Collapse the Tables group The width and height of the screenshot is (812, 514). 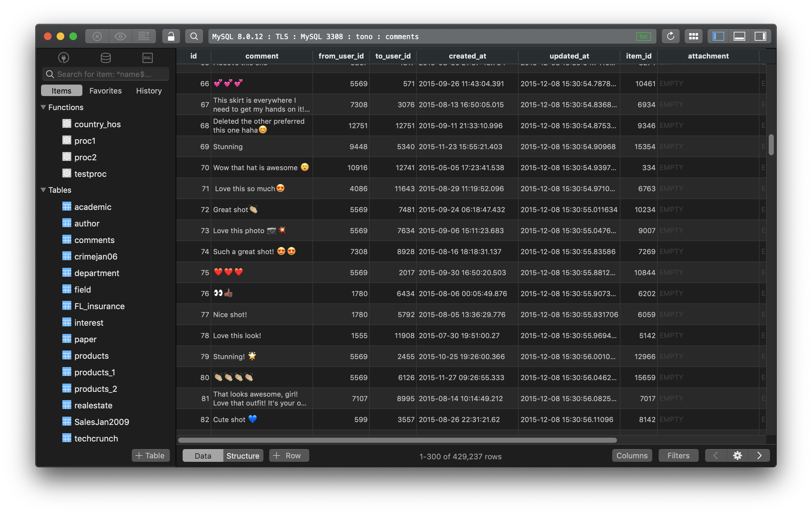43,190
